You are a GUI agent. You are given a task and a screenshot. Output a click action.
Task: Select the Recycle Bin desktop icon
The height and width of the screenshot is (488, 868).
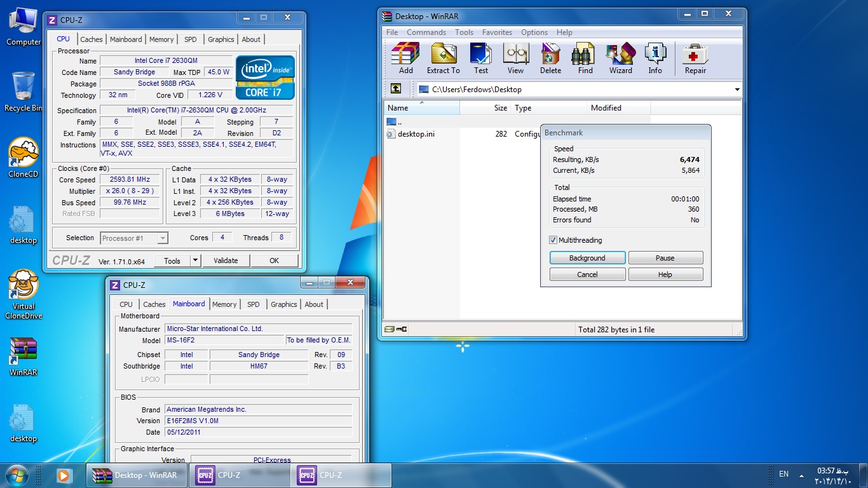coord(24,92)
